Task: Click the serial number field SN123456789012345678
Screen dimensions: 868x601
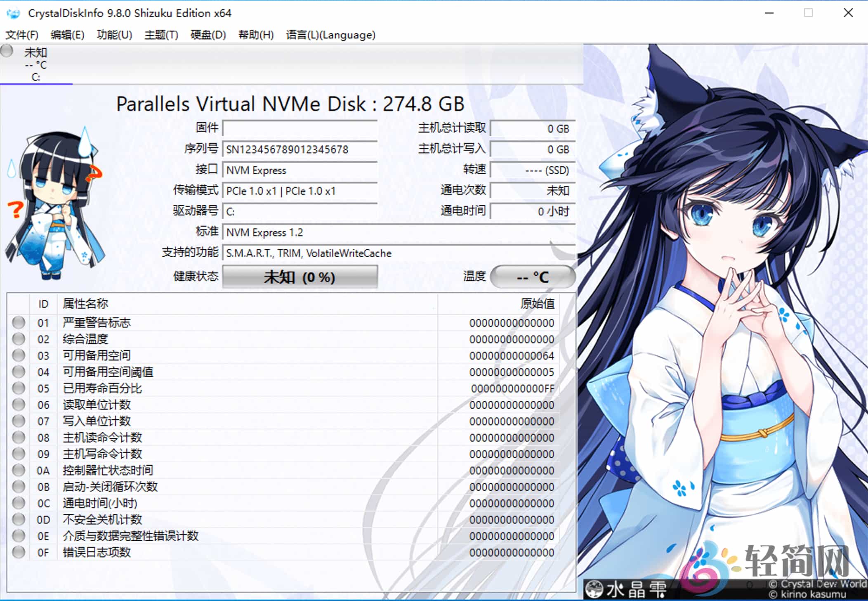Action: pyautogui.click(x=299, y=149)
